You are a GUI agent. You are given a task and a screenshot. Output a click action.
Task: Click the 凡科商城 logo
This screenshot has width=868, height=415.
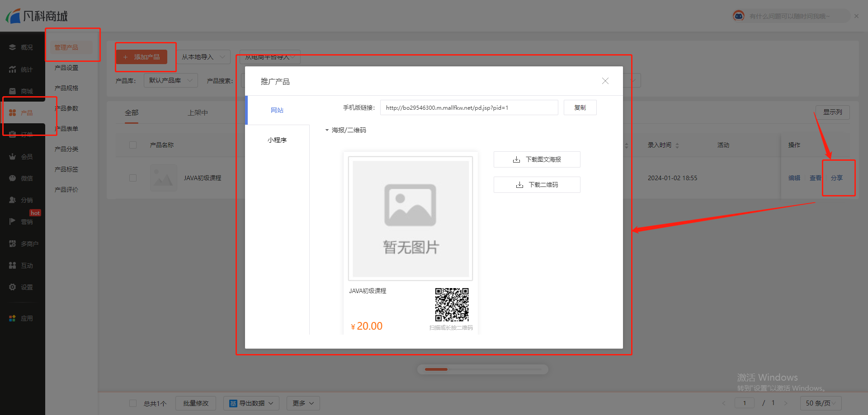pyautogui.click(x=37, y=16)
